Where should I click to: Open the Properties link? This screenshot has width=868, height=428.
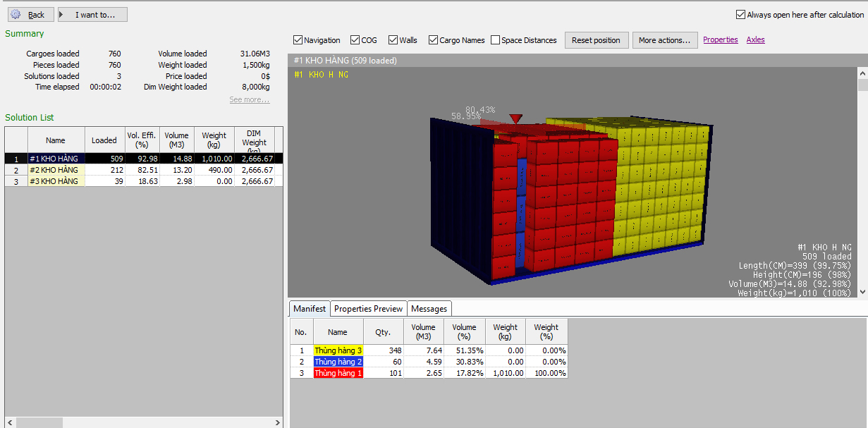click(x=720, y=39)
